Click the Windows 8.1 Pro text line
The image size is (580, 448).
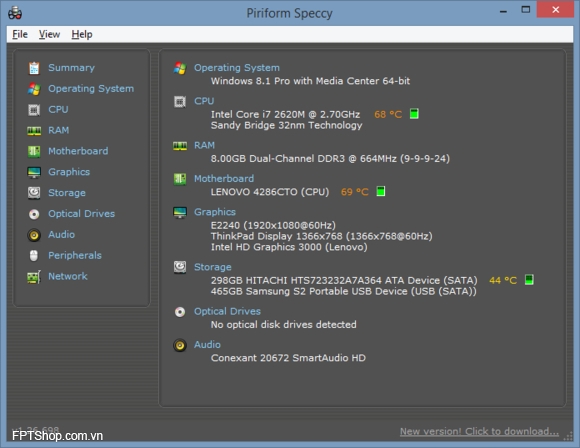(310, 81)
